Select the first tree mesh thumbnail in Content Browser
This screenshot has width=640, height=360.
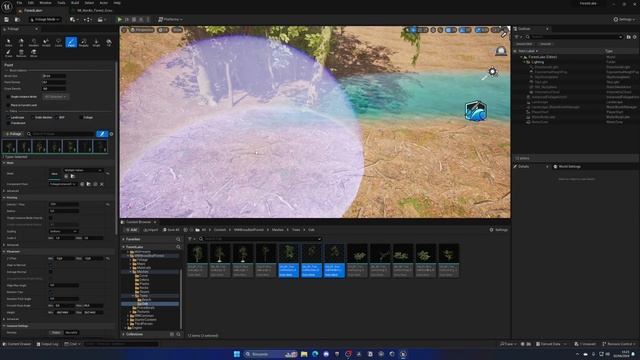pos(197,260)
